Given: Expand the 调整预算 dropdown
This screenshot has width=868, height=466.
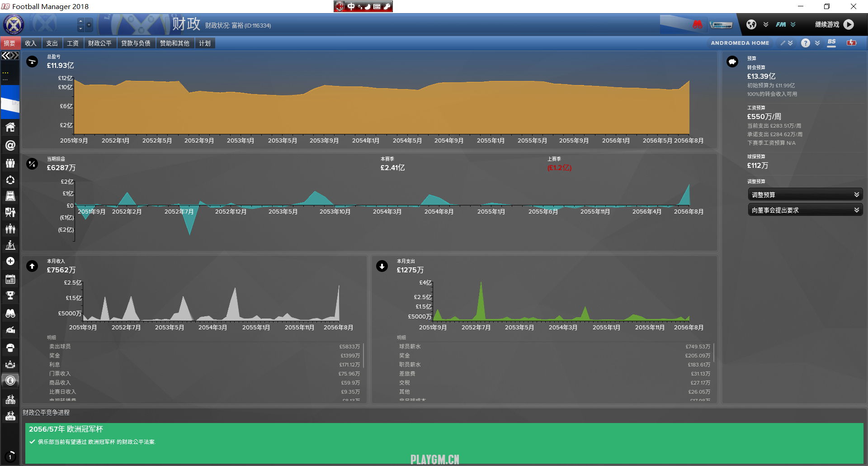Looking at the screenshot, I should click(805, 195).
